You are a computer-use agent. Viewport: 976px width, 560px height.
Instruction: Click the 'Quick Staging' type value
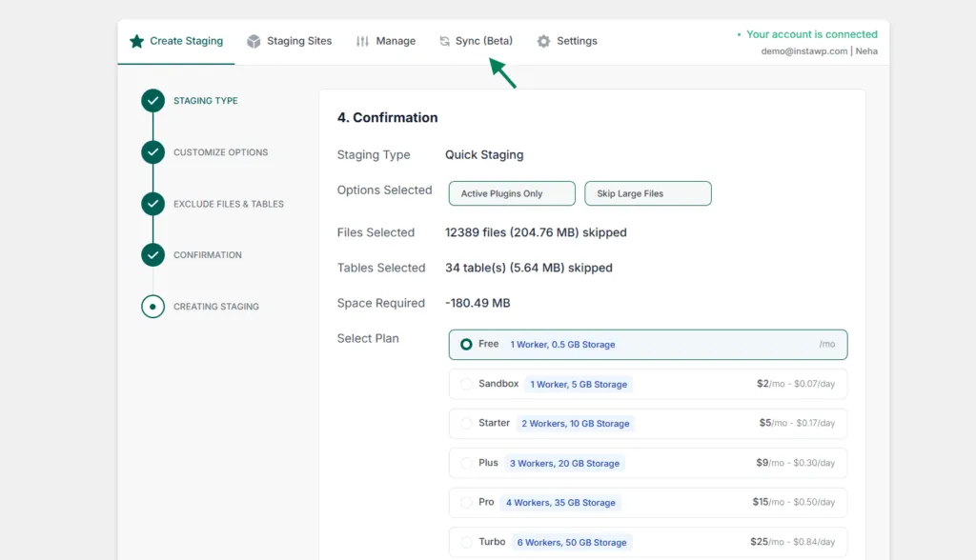pyautogui.click(x=484, y=155)
